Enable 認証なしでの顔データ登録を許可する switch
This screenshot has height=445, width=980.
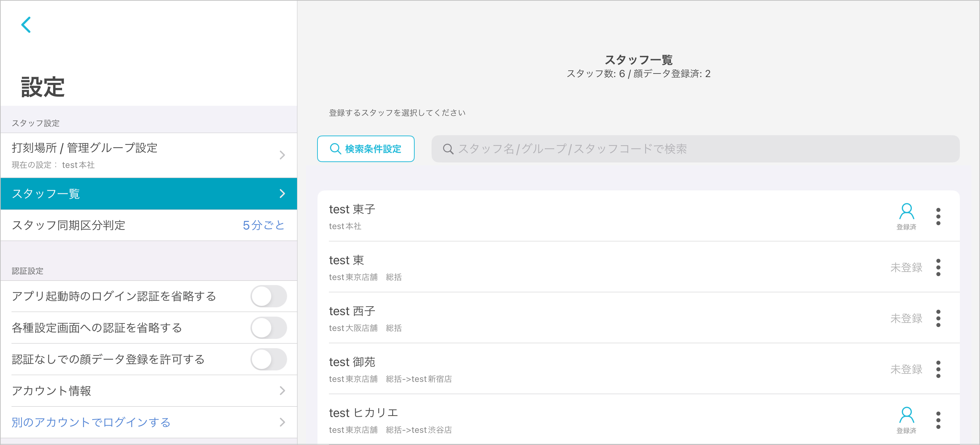pos(268,359)
